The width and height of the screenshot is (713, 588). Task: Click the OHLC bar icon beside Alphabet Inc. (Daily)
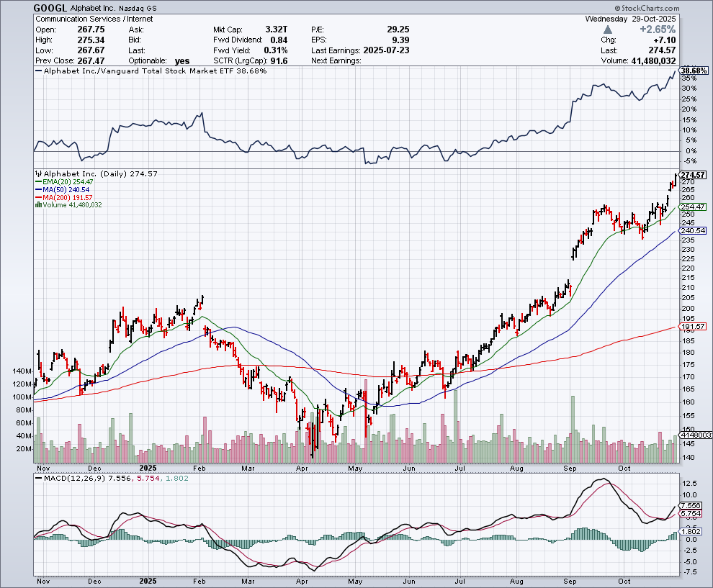click(39, 174)
